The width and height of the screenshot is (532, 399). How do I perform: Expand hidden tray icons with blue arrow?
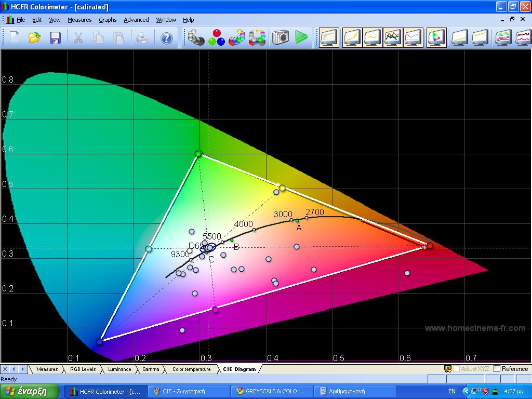point(467,391)
